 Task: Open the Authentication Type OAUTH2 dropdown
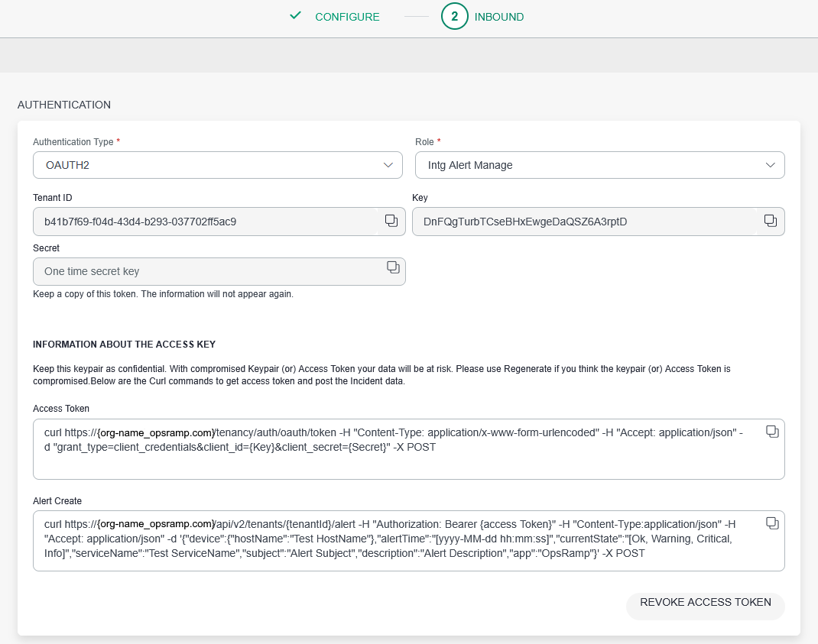[x=218, y=165]
